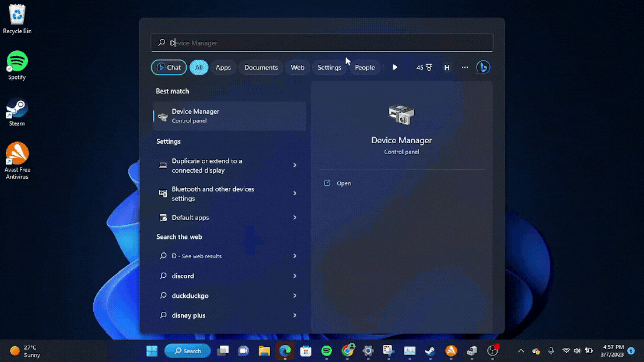Open the H account profile icon
Viewport: 644px width, 362px height.
[447, 67]
